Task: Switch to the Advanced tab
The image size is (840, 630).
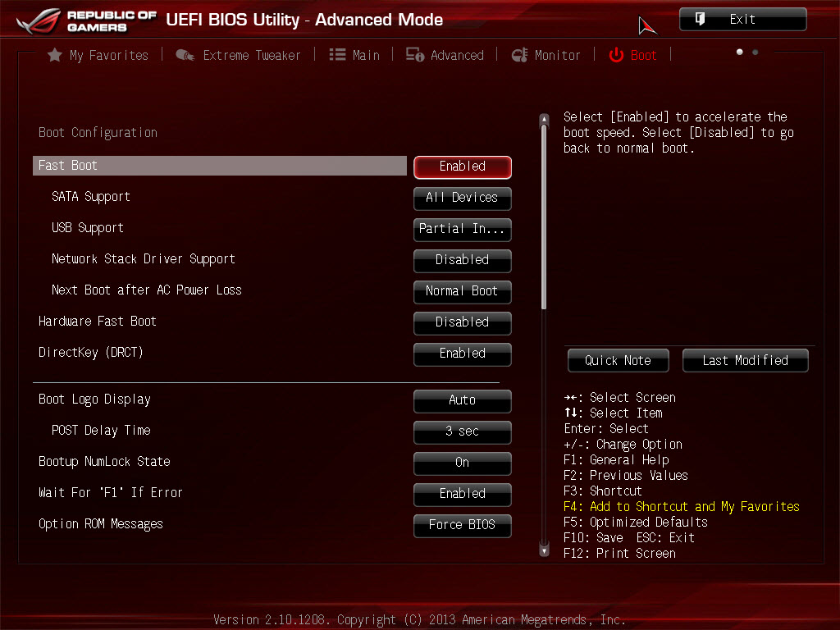Action: point(457,55)
